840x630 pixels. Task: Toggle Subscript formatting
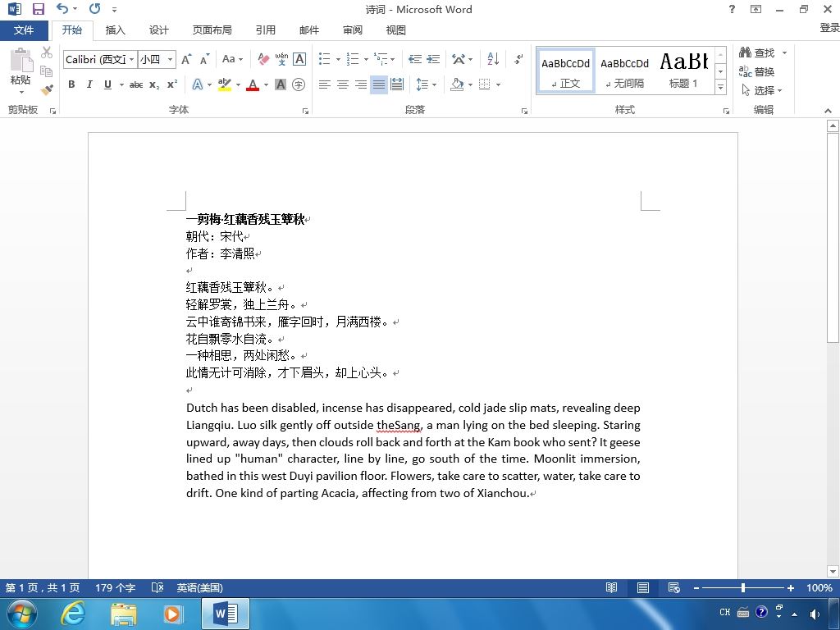(154, 84)
